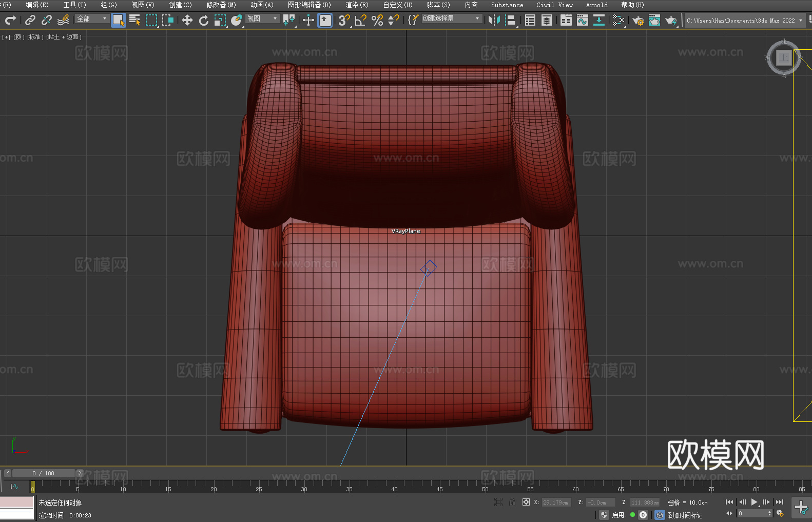
Task: Open the 组(G) menu
Action: (x=109, y=5)
